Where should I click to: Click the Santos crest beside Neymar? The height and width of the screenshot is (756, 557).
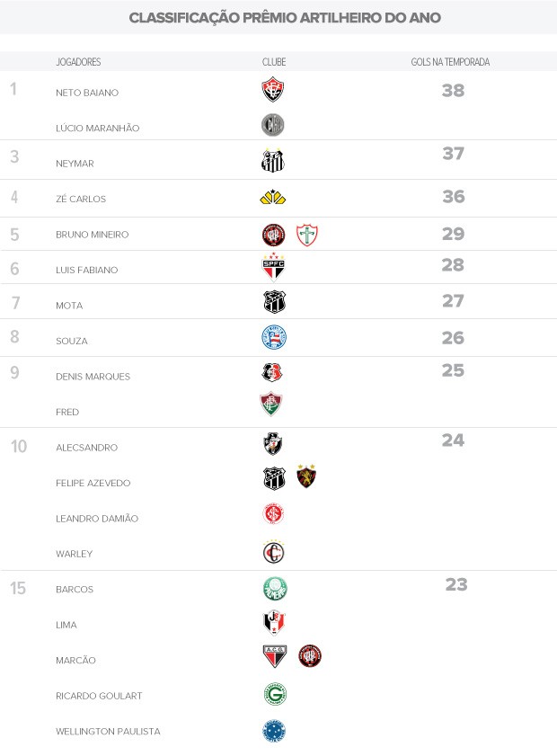coord(273,161)
